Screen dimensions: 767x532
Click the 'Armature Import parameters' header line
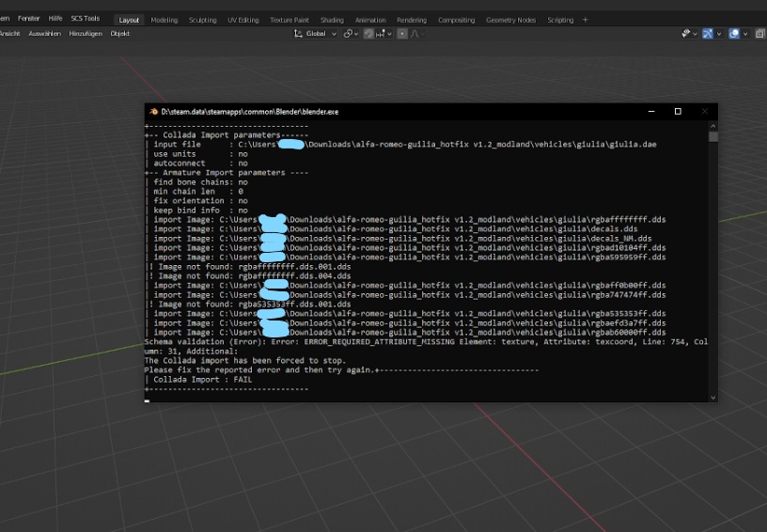[x=227, y=173]
